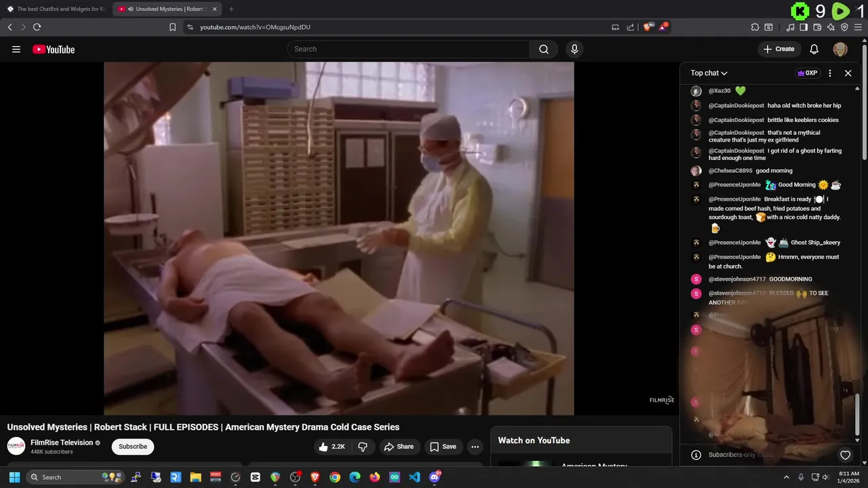The image size is (868, 488).
Task: Expand the Top chat dropdown
Action: click(709, 73)
